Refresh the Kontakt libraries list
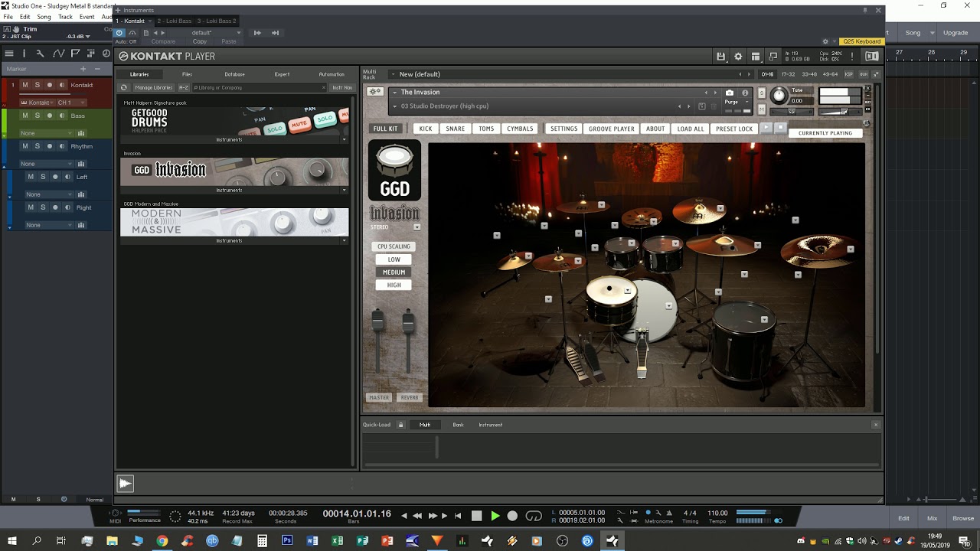 click(x=124, y=87)
